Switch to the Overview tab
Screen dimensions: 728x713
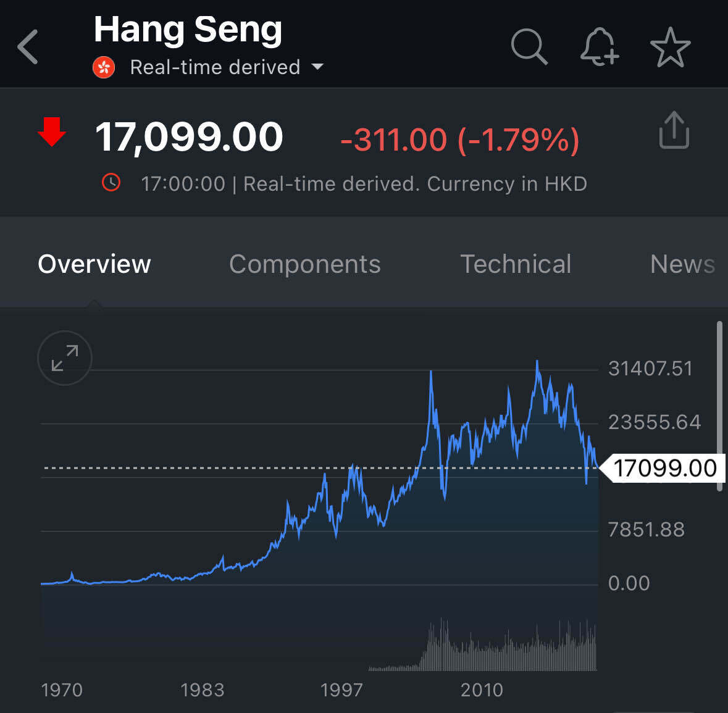point(94,264)
